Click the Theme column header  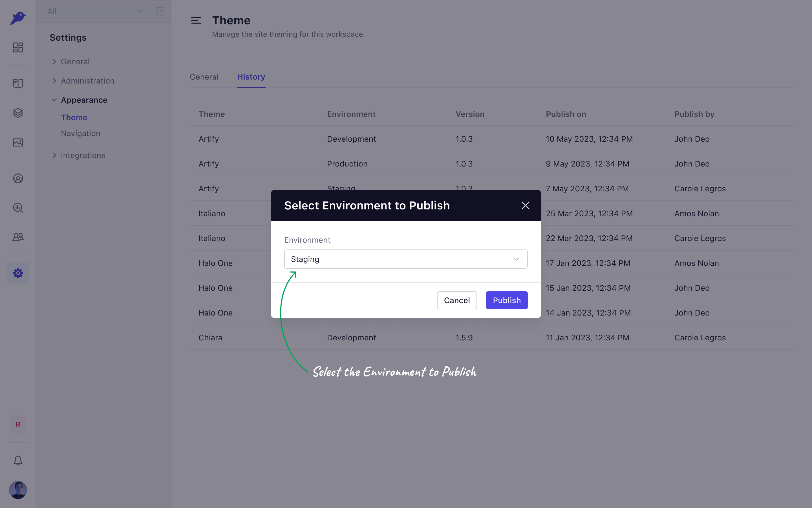(x=212, y=114)
